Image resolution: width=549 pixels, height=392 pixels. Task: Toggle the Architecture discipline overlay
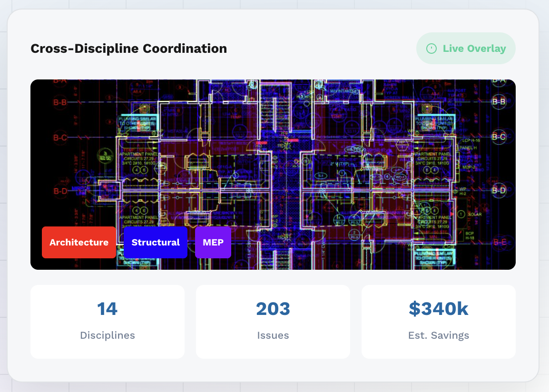(x=79, y=242)
